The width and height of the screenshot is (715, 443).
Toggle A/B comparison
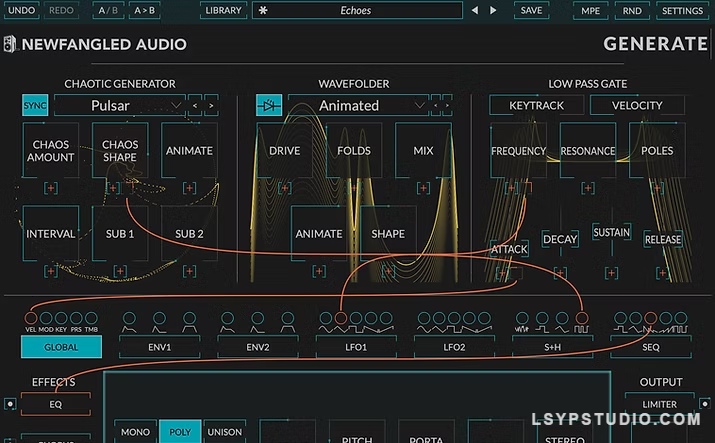108,10
